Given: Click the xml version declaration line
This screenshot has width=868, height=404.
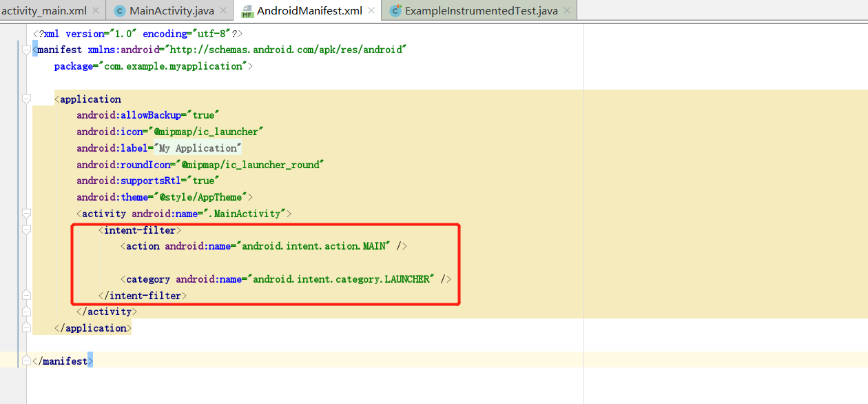Looking at the screenshot, I should click(138, 34).
